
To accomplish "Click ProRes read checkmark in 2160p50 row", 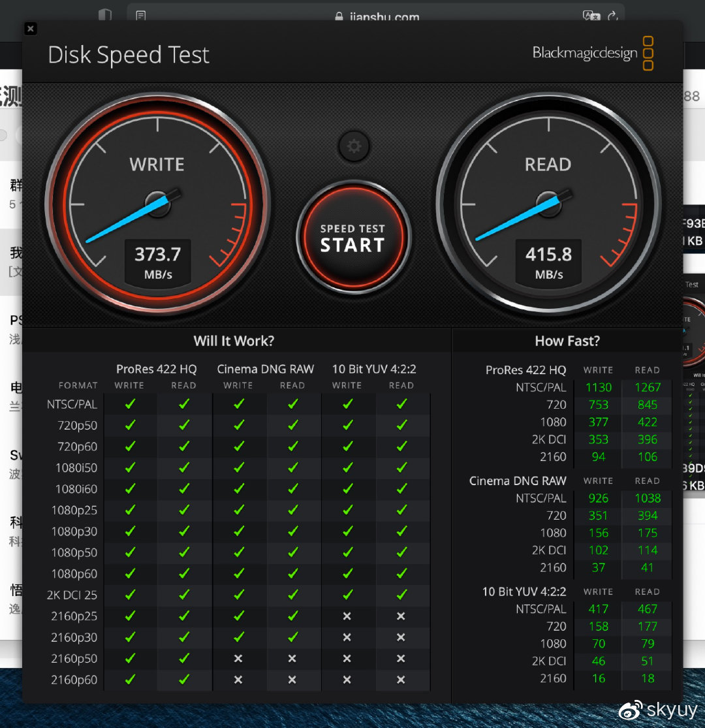I will pos(184,658).
